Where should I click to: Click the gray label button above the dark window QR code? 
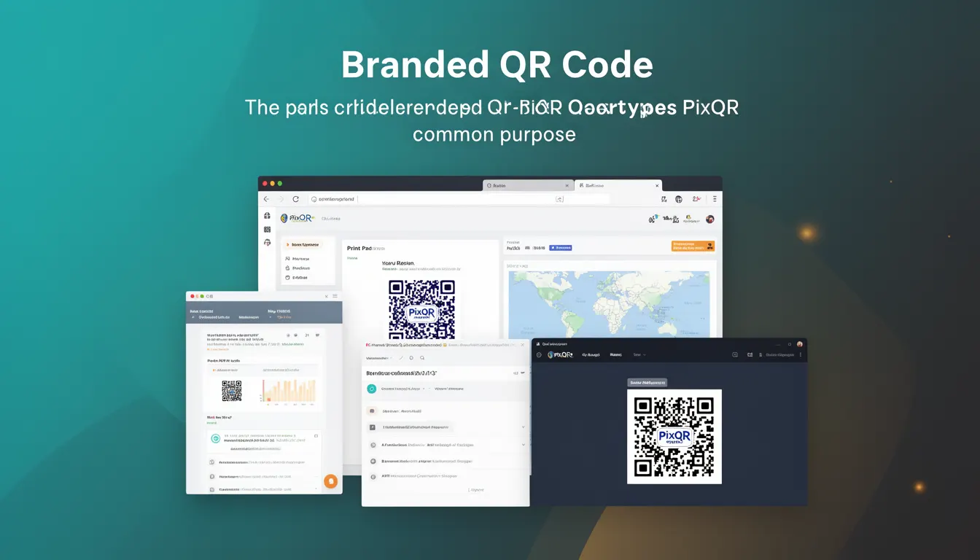[647, 382]
